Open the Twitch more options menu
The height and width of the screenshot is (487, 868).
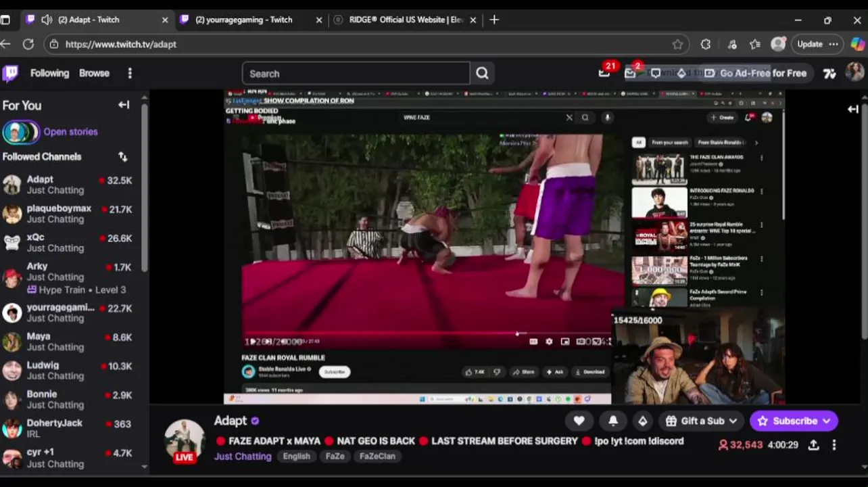[130, 73]
